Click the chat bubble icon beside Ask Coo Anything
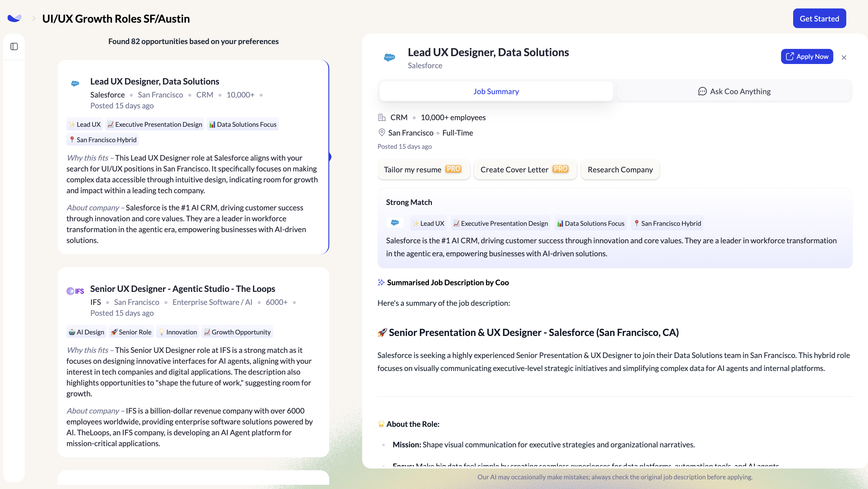868x489 pixels. (x=702, y=91)
